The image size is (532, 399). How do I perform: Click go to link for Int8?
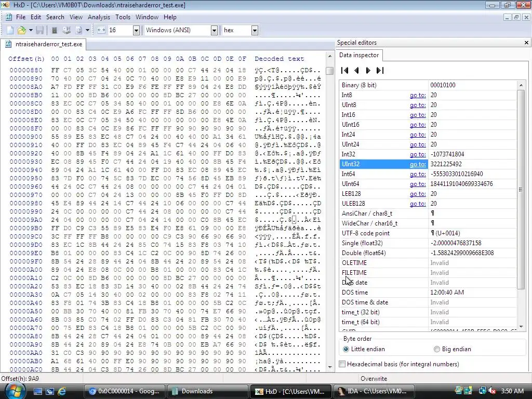click(418, 96)
